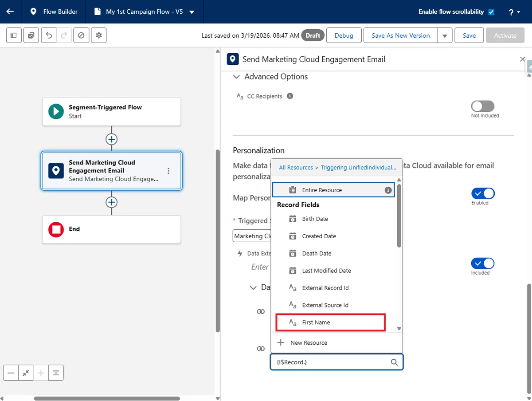Screen dimensions: 532x401
Task: Close the Send Marketing Cloud Engagement Email panel
Action: click(522, 59)
